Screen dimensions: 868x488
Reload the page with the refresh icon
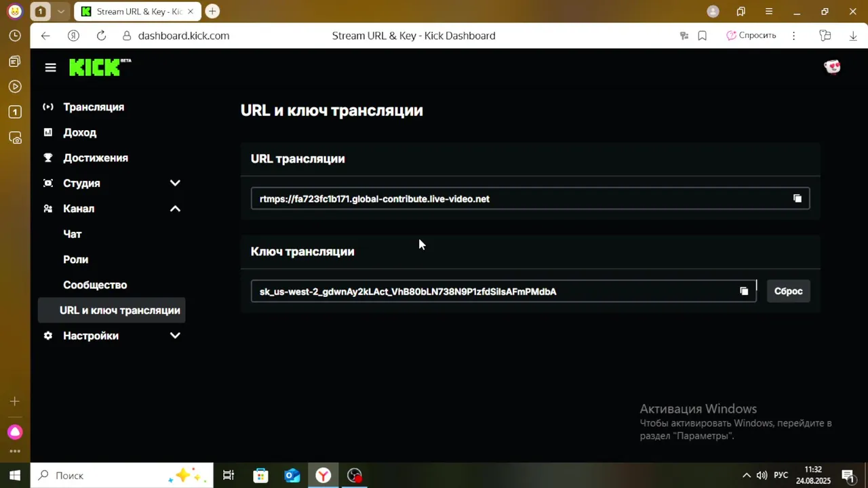[x=101, y=36]
